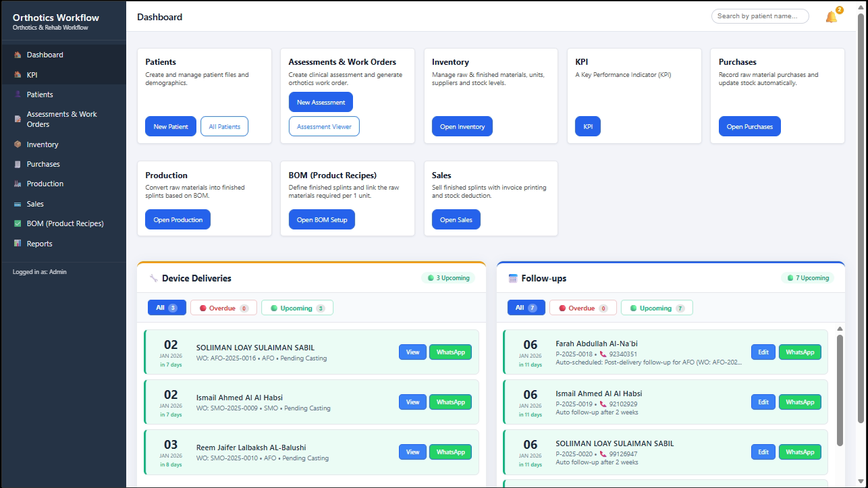Click the Patients icon in sidebar
Image resolution: width=868 pixels, height=488 pixels.
[x=18, y=94]
